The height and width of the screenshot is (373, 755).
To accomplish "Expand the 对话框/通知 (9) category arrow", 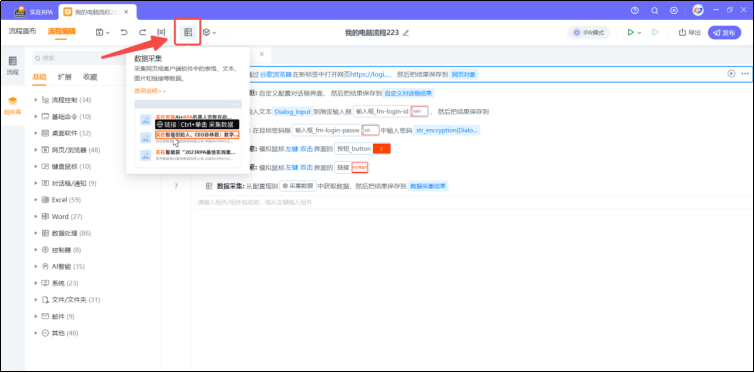I will click(36, 183).
